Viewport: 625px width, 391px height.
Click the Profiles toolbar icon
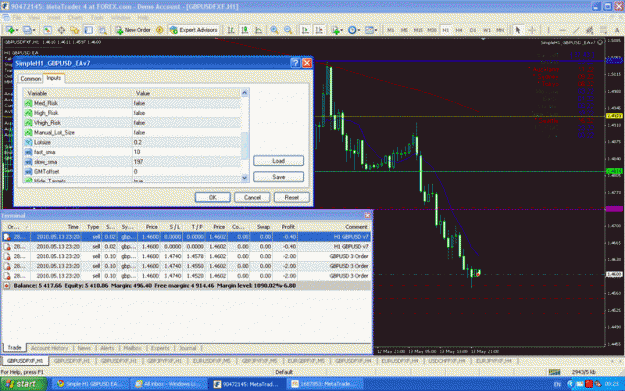(27, 30)
